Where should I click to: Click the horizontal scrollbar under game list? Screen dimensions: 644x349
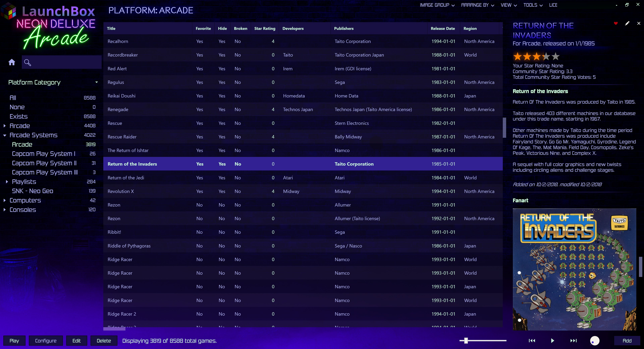coord(114,329)
